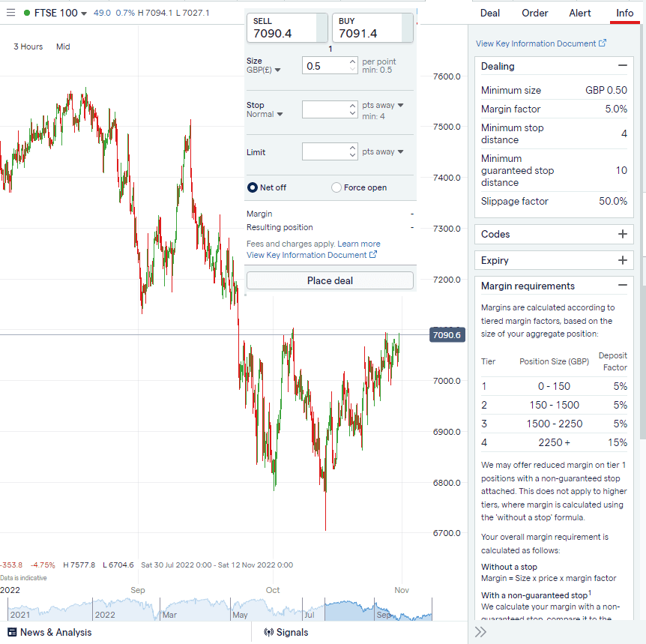Open the hamburger menu beside FTSE 100
The width and height of the screenshot is (646, 644).
(10, 13)
